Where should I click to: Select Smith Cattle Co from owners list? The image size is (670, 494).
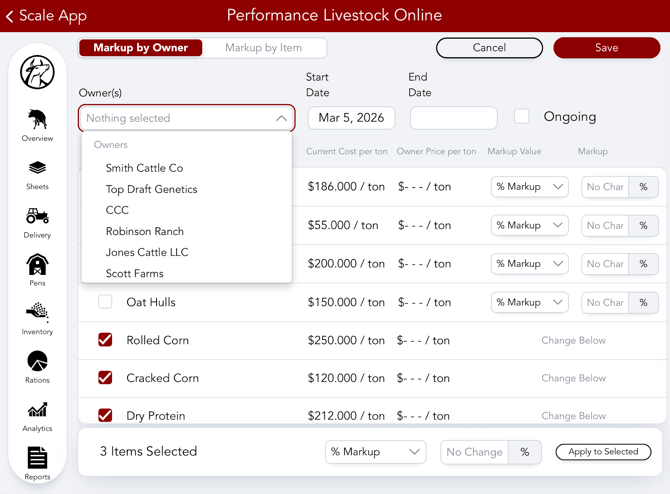[144, 168]
